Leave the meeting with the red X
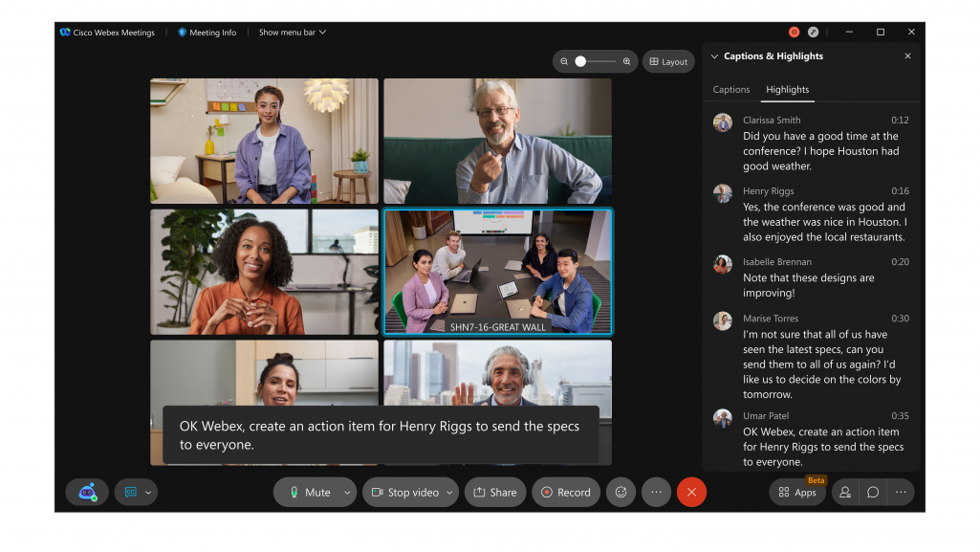The width and height of the screenshot is (980, 552). click(x=691, y=492)
